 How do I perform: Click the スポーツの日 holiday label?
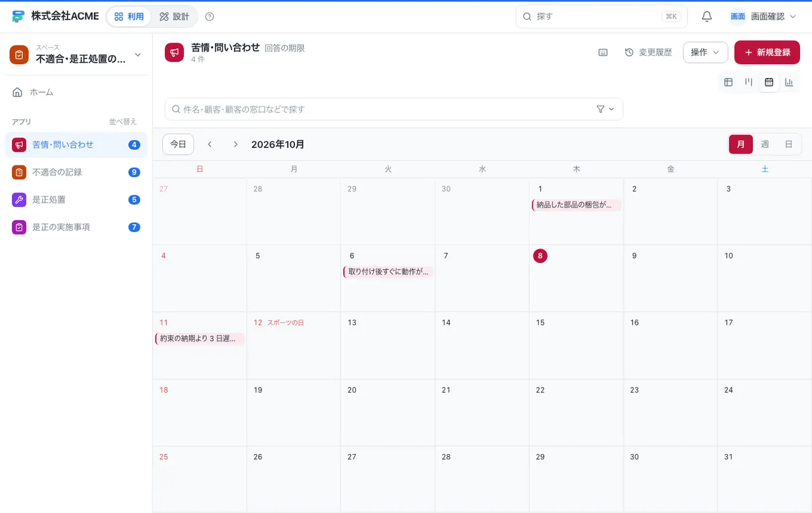click(x=285, y=323)
